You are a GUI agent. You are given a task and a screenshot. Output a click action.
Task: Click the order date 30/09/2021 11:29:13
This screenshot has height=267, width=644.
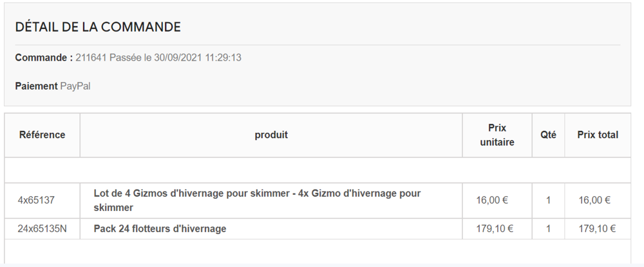tap(198, 57)
